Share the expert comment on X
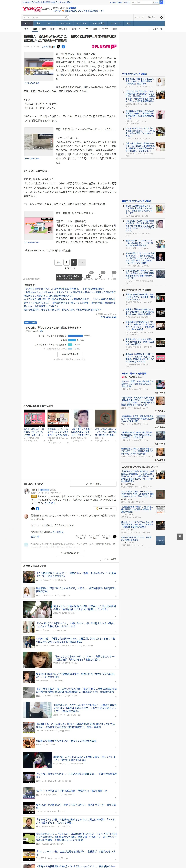Screen dimensions: 186x868 33,509
